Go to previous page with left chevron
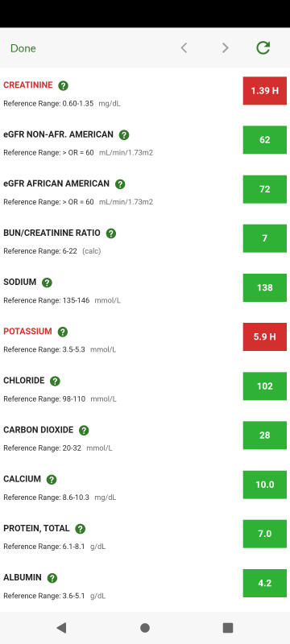 [184, 48]
